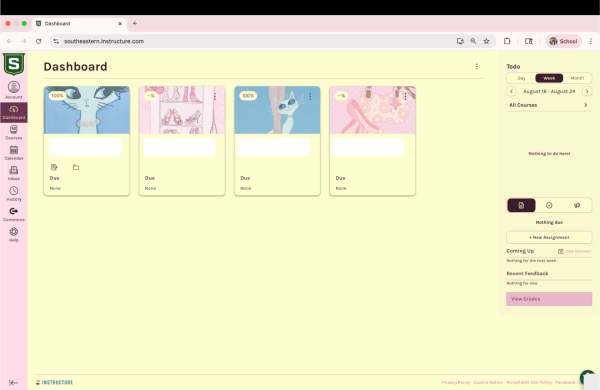Open the browser extensions puzzle icon

pos(507,41)
